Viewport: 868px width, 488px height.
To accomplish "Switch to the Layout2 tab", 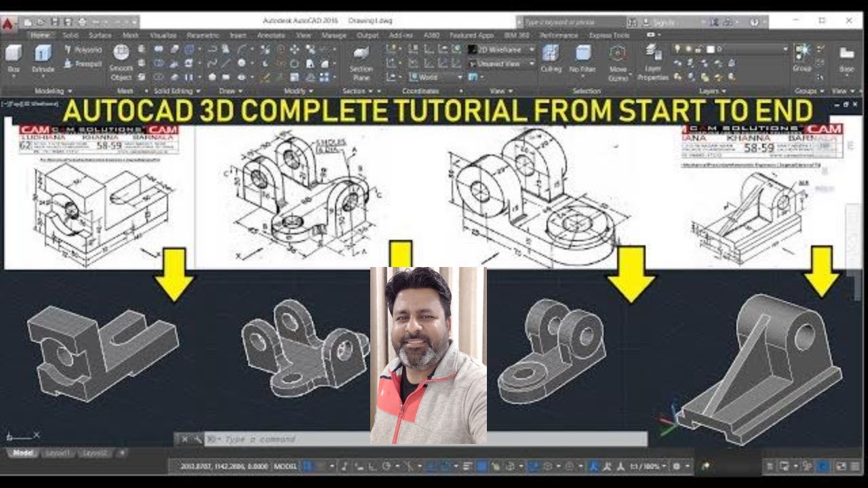I will (94, 453).
